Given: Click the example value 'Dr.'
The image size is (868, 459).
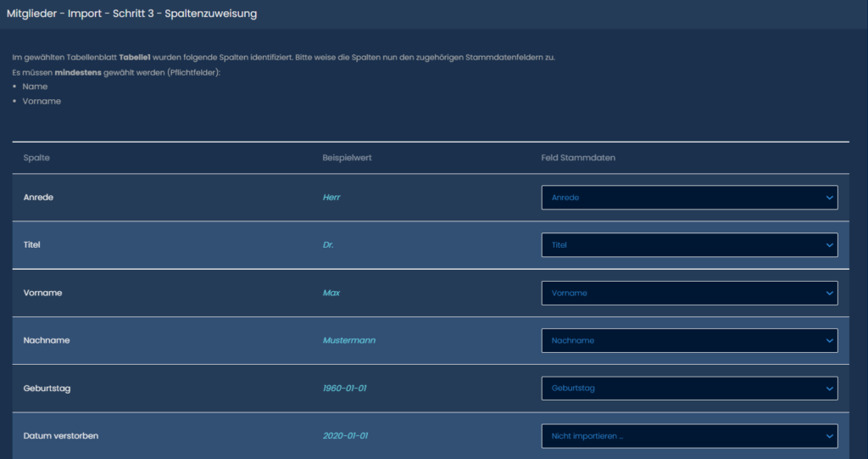Looking at the screenshot, I should click(328, 245).
